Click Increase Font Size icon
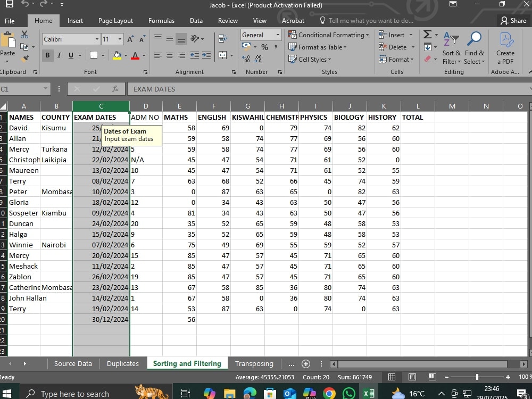 (x=130, y=39)
